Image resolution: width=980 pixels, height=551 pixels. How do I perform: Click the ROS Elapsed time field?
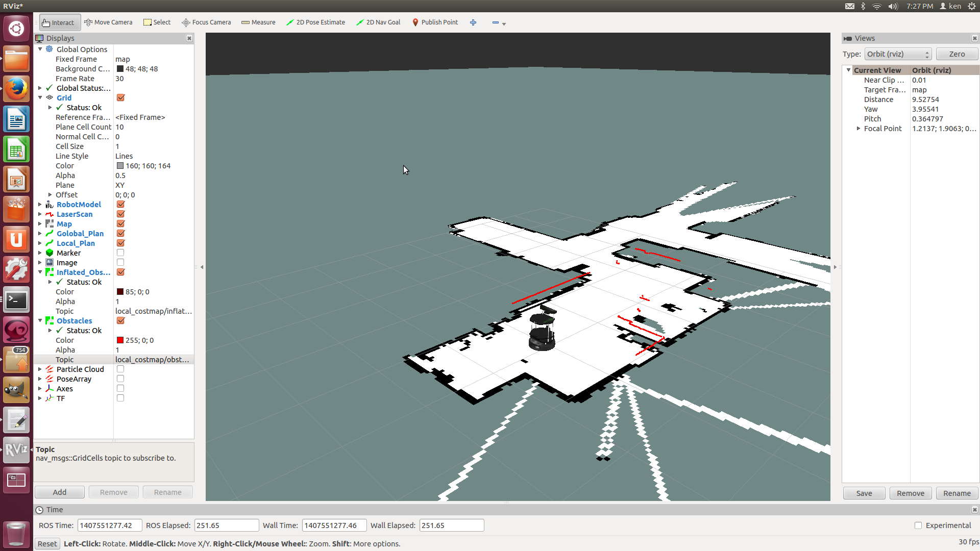coord(226,525)
